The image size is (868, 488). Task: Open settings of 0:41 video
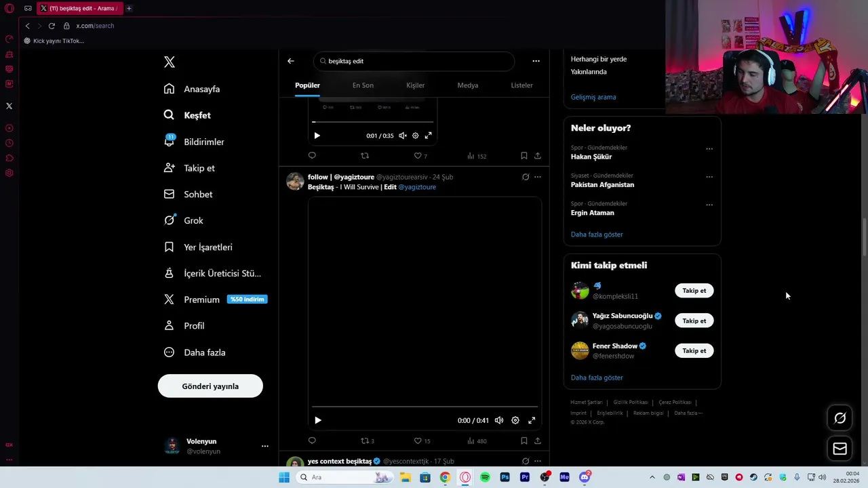point(515,420)
